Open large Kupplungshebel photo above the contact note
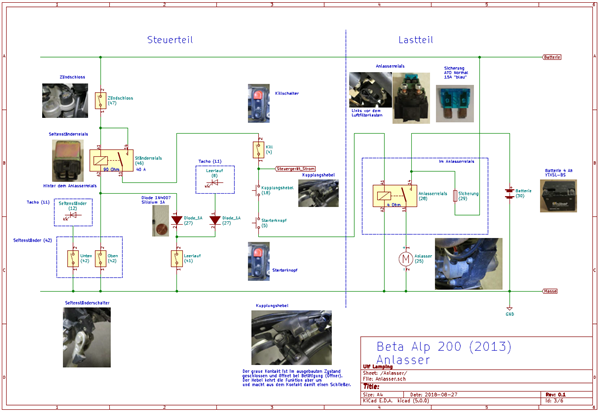The image size is (600, 412). click(x=292, y=337)
